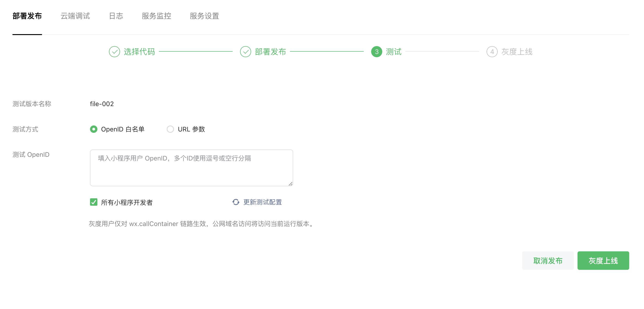Open the 服务监控 tab

click(x=156, y=16)
